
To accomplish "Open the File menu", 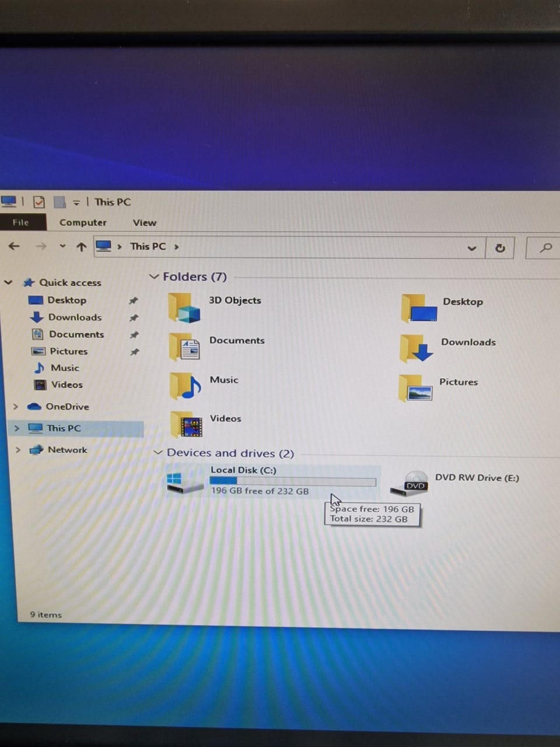I will pyautogui.click(x=21, y=222).
